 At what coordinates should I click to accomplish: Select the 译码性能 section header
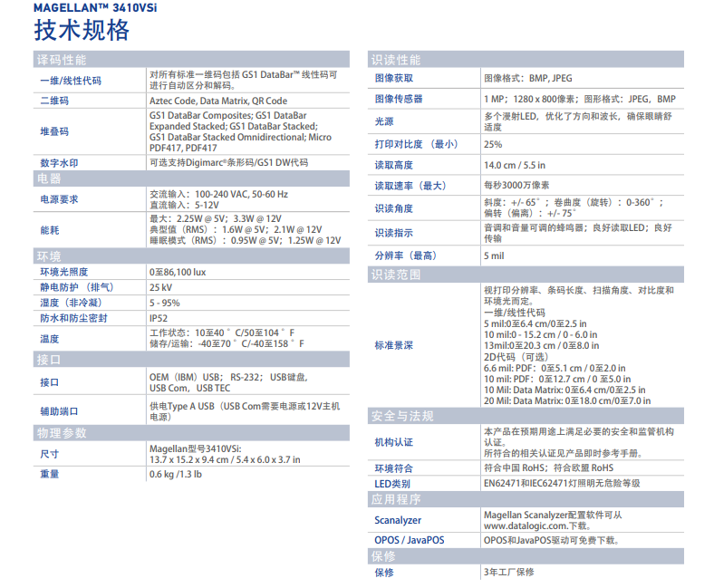click(62, 60)
